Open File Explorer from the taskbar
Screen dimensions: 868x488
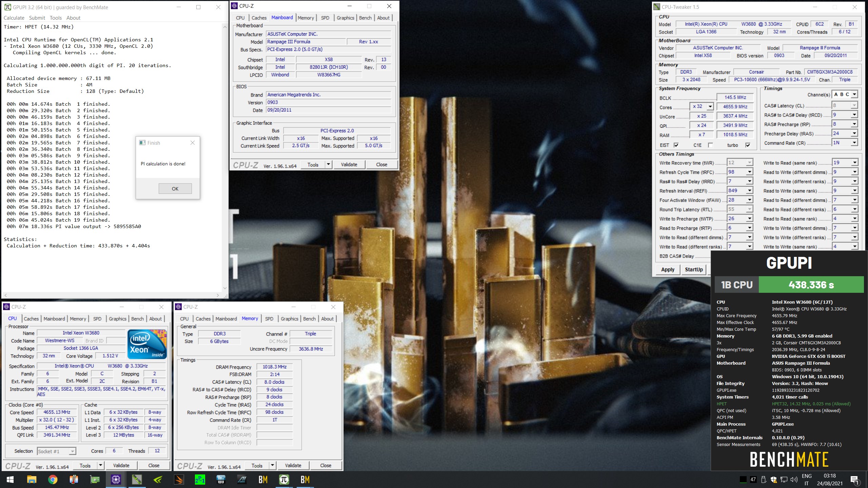point(32,480)
